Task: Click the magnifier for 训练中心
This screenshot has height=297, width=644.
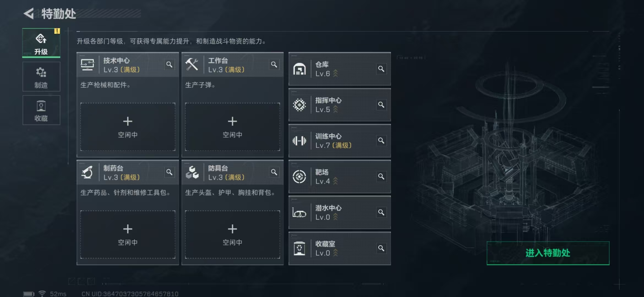Action: pos(381,141)
